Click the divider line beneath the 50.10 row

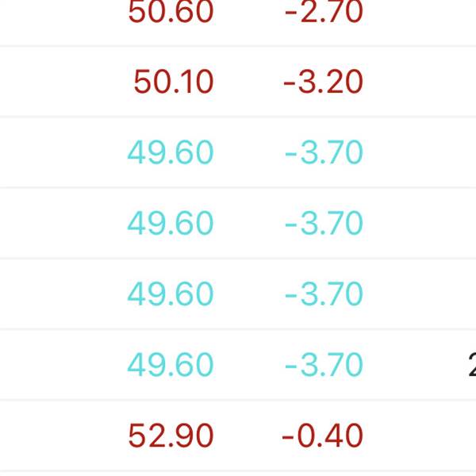(238, 117)
